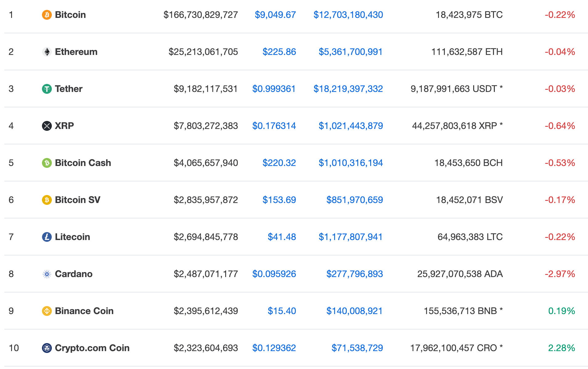Image resolution: width=588 pixels, height=369 pixels.
Task: Select Cardano change -2.97%
Action: coord(560,274)
